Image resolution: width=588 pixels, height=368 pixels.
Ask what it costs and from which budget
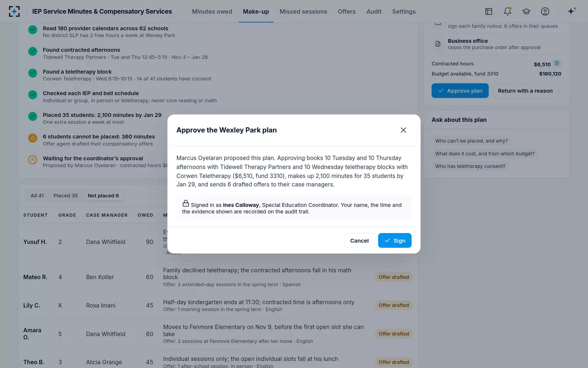tap(485, 153)
